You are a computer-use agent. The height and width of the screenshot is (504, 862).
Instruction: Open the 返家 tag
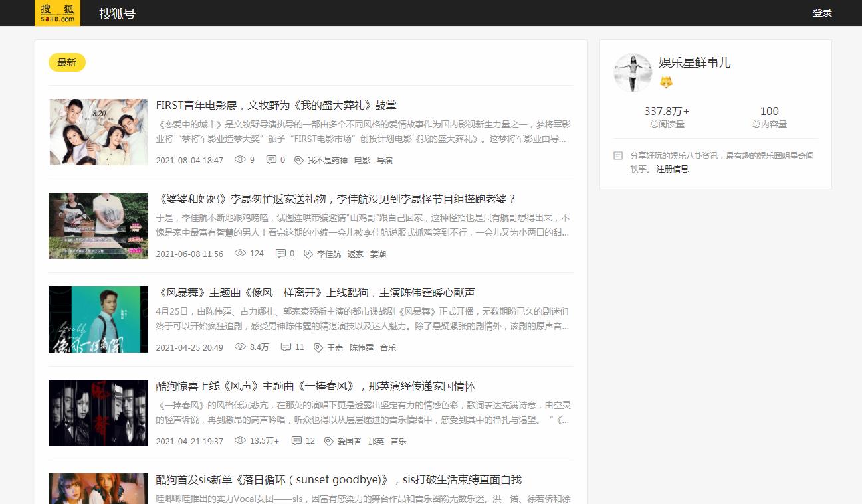[x=356, y=254]
